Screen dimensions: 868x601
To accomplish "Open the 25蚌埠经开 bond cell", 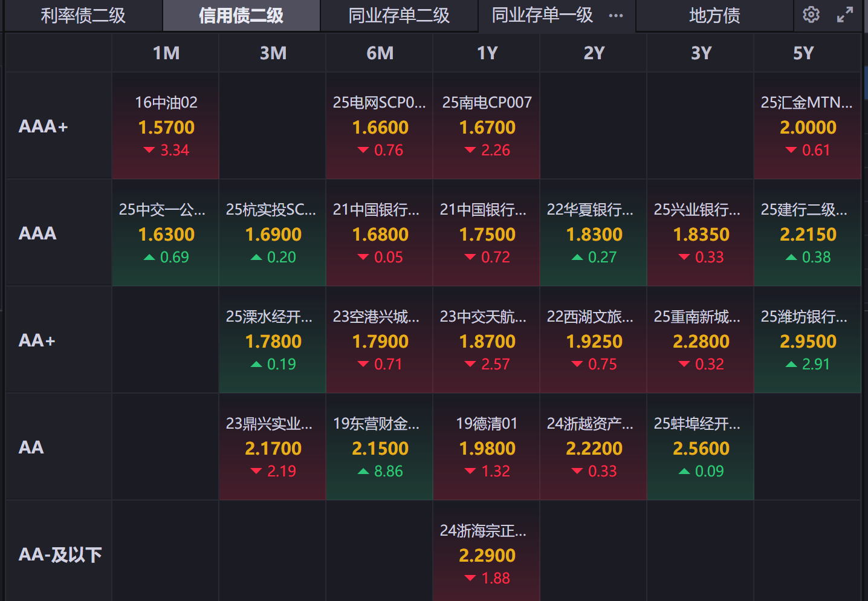I will pos(701,447).
